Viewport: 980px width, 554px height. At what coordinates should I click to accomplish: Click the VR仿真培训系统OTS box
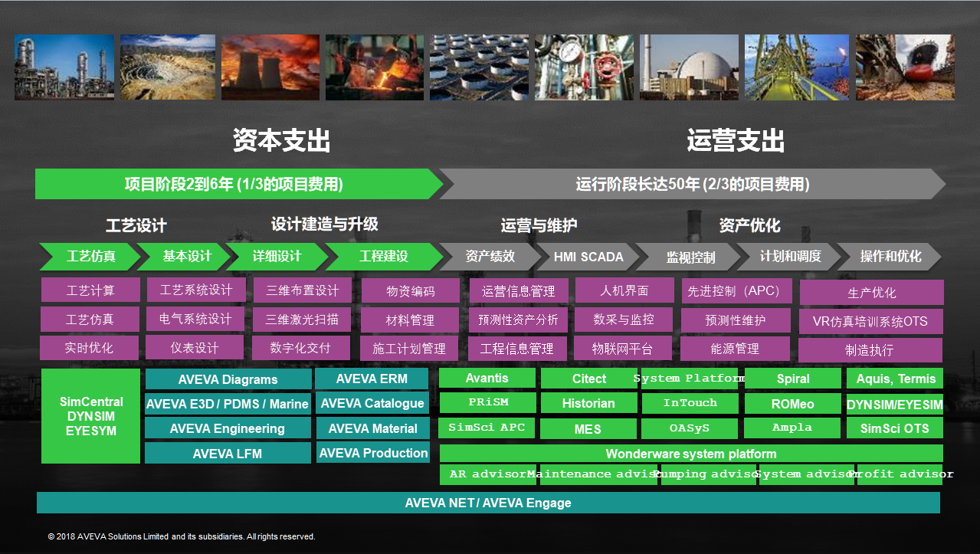(870, 322)
